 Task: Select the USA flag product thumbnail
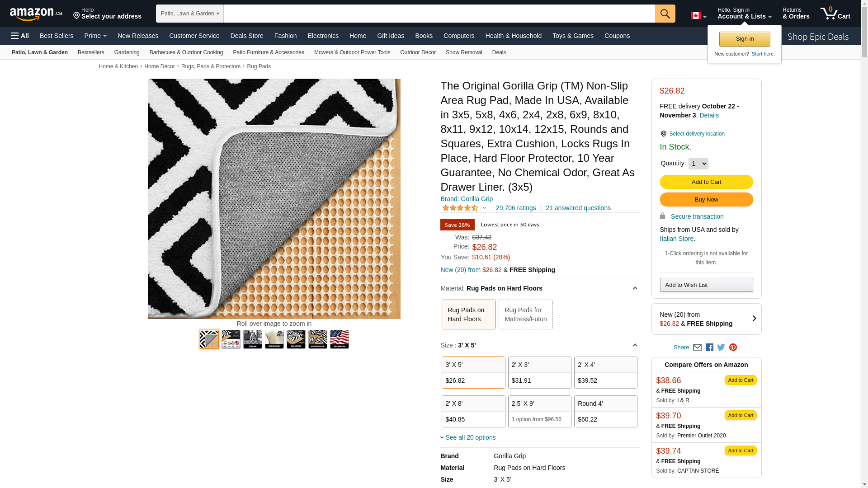point(340,339)
